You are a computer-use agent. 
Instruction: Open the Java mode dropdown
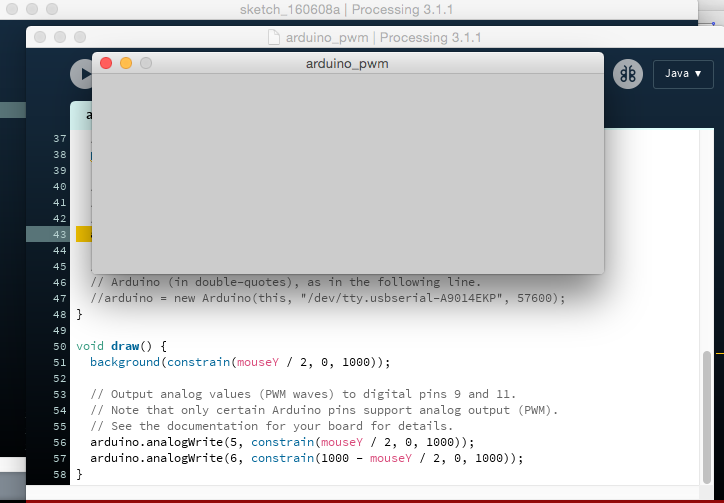(683, 73)
